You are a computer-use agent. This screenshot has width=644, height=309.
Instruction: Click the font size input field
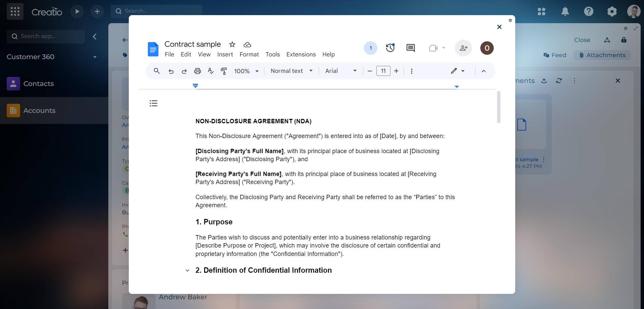(x=383, y=71)
